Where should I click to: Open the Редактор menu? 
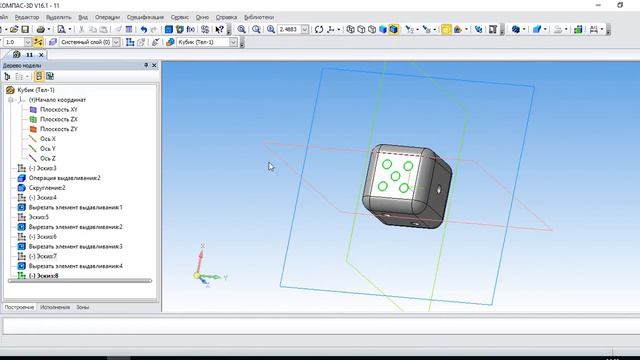[27, 17]
